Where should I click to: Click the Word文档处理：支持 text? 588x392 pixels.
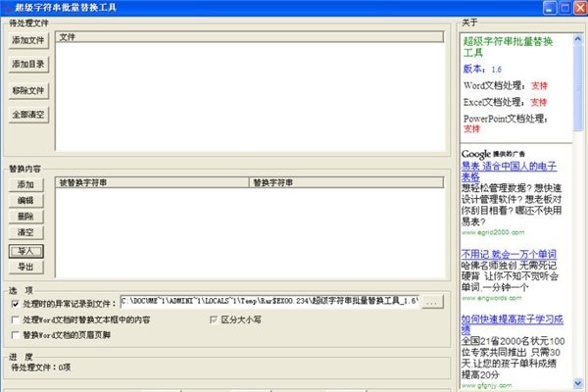point(505,85)
